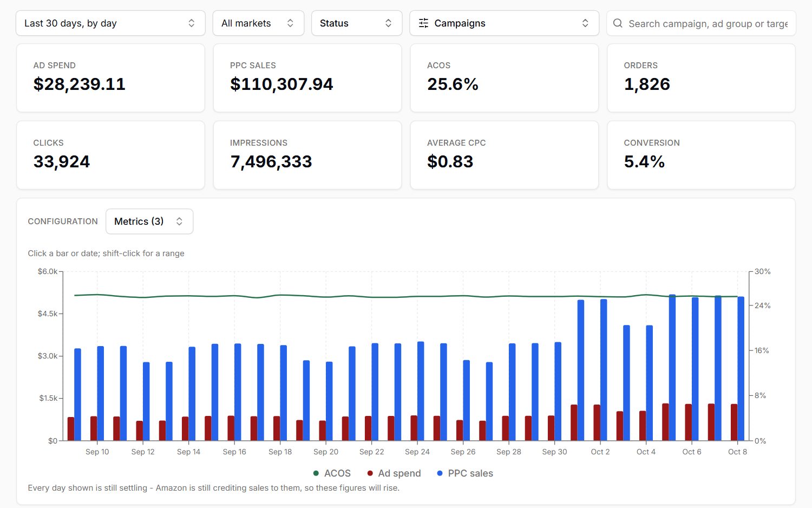Select the Oct 2 date label
This screenshot has height=508, width=812.
pyautogui.click(x=600, y=452)
